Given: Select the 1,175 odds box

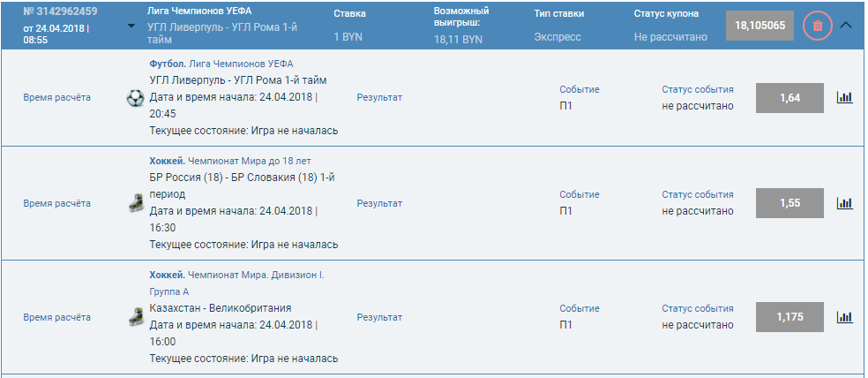Looking at the screenshot, I should coord(790,317).
